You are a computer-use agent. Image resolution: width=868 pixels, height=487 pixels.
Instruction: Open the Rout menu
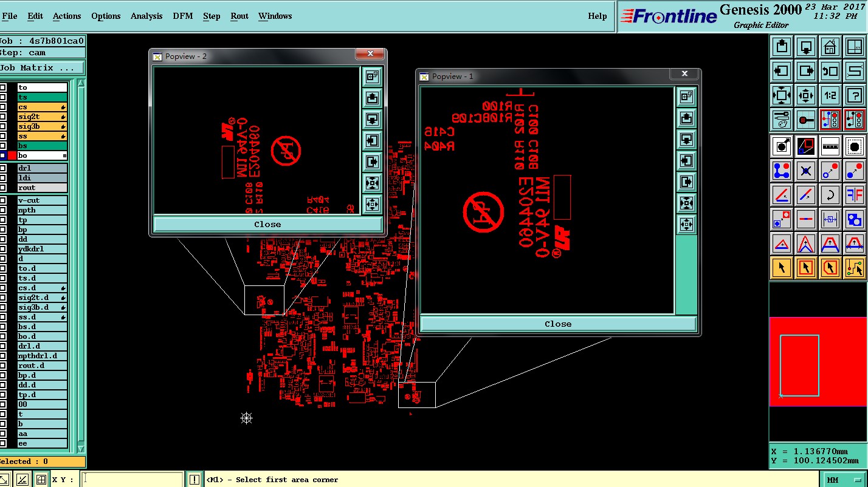[239, 16]
